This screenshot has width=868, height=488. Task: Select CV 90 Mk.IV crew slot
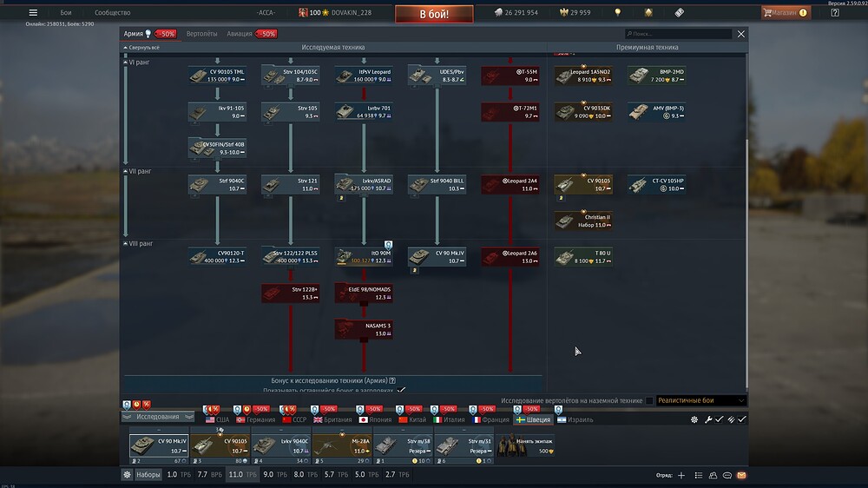tap(159, 446)
